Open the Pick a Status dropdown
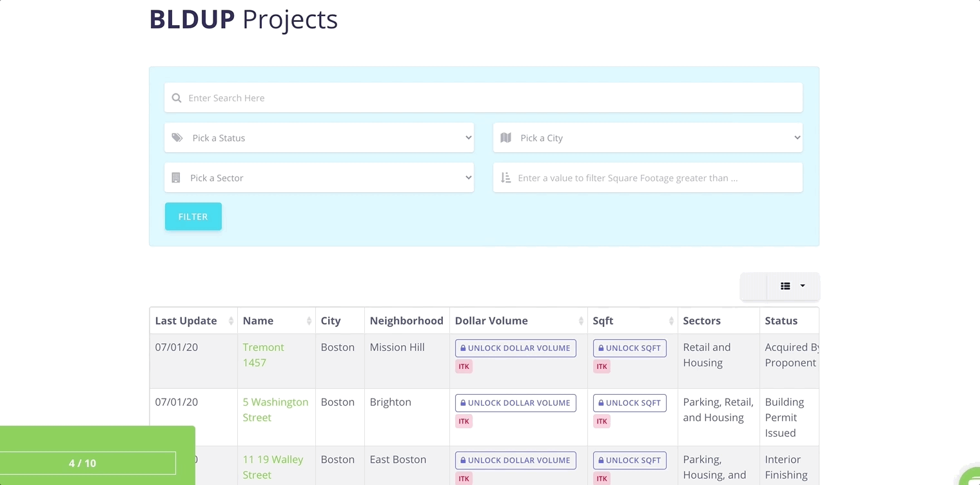 [319, 137]
